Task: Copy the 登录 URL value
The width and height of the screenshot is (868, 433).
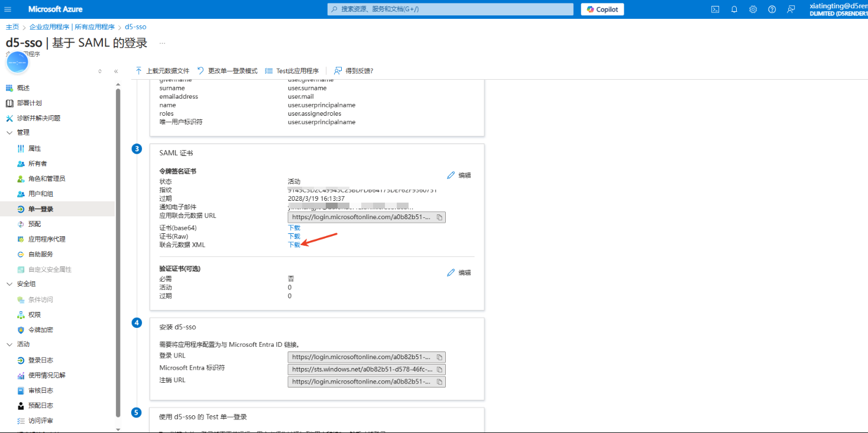Action: [x=439, y=357]
